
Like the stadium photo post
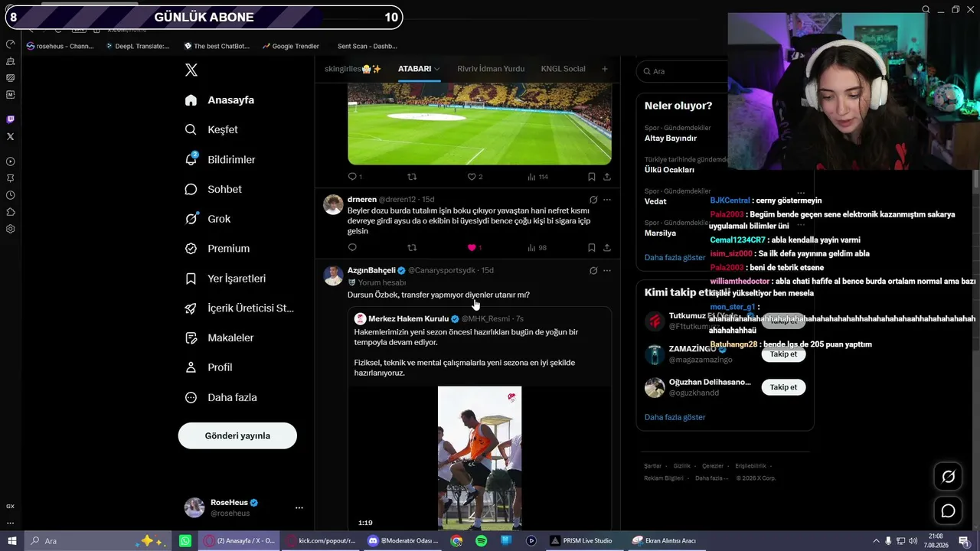(475, 177)
